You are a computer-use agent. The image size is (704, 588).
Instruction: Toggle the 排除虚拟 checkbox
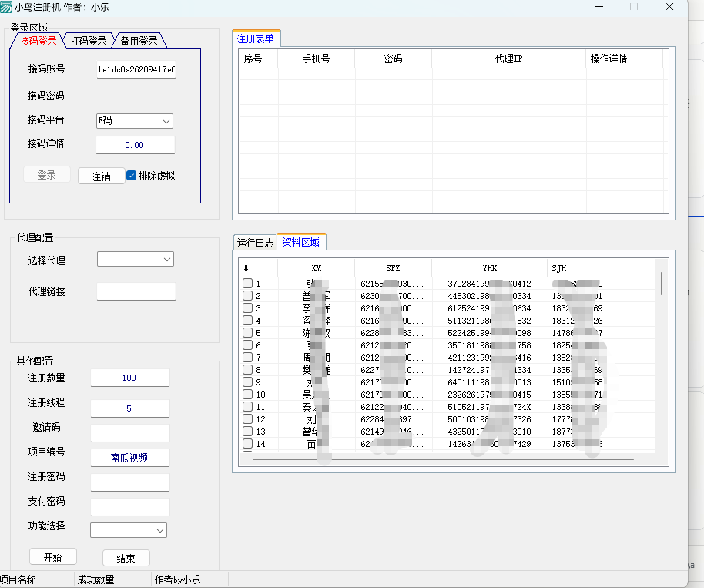(x=131, y=176)
